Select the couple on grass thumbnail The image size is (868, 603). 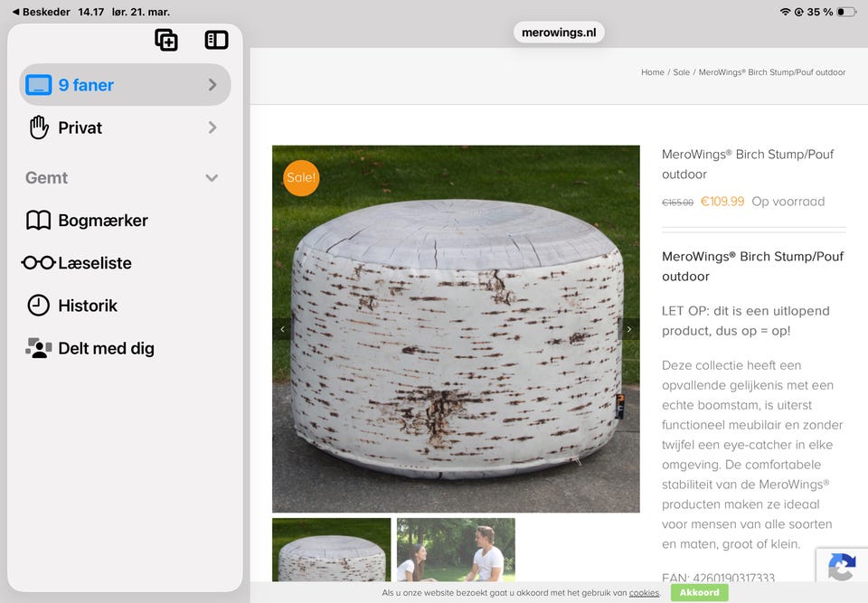coord(456,550)
